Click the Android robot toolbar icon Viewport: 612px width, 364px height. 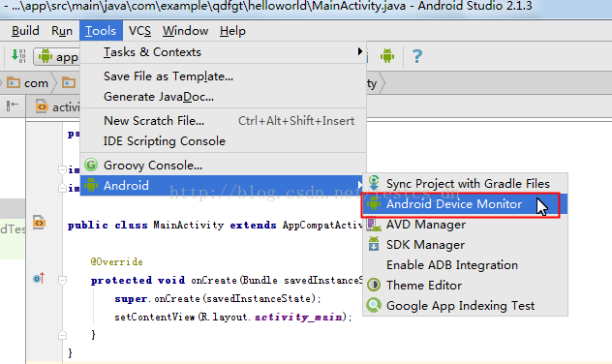click(387, 56)
